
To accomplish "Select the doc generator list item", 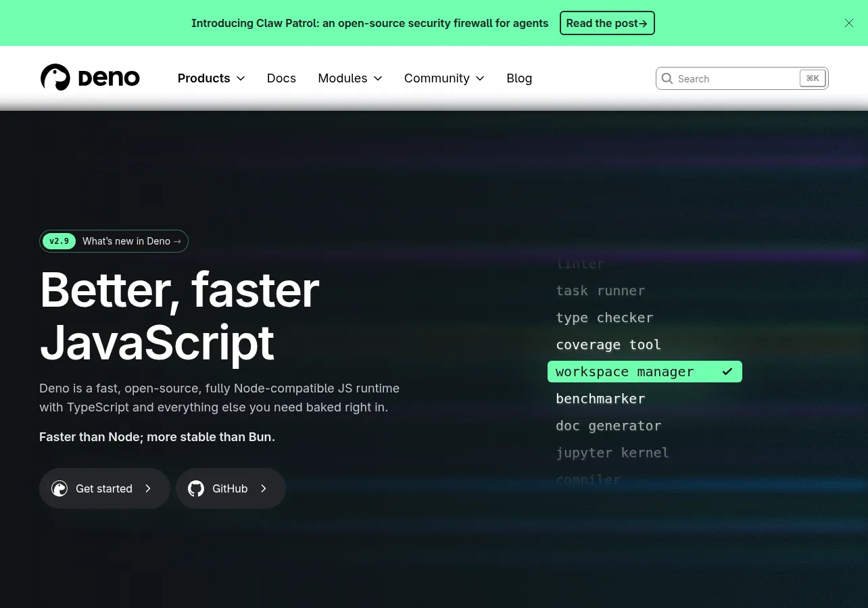I will (608, 426).
